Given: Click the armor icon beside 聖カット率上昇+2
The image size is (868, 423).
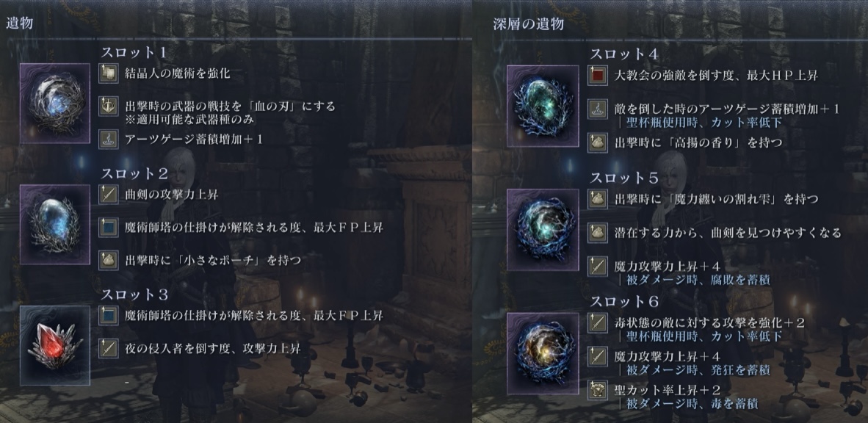Looking at the screenshot, I should [597, 391].
